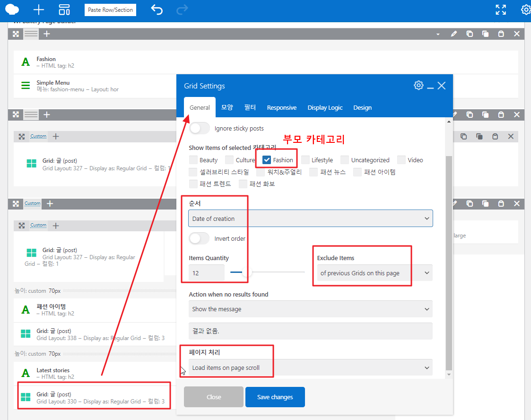
Task: Switch to the Design tab
Action: pos(362,107)
